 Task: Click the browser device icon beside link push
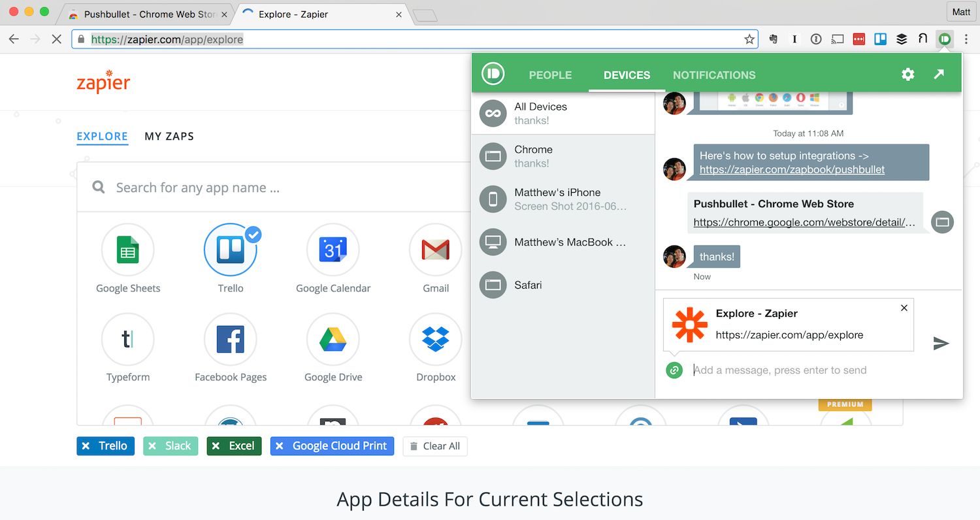942,222
